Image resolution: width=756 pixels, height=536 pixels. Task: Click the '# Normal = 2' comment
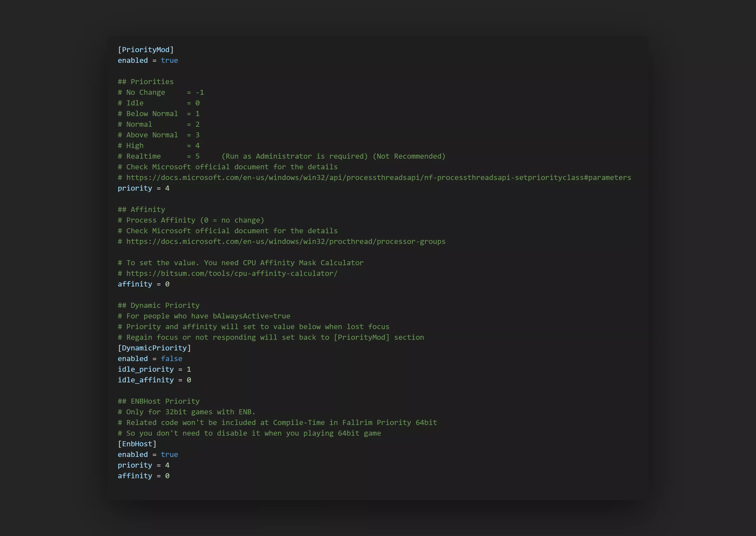[159, 124]
